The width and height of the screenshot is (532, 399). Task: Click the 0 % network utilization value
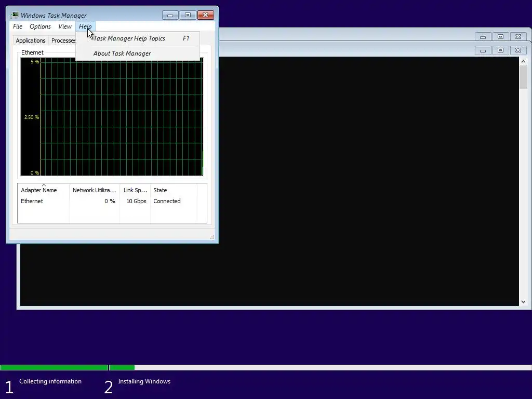point(110,201)
